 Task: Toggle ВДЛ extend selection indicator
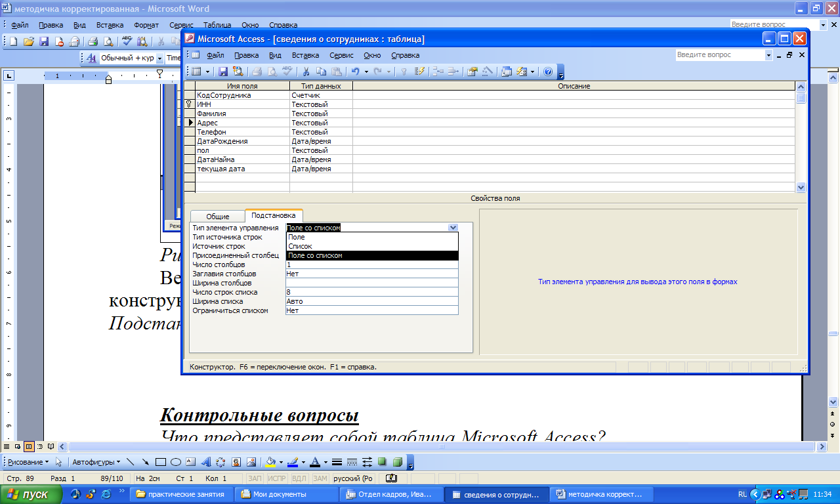(x=299, y=479)
